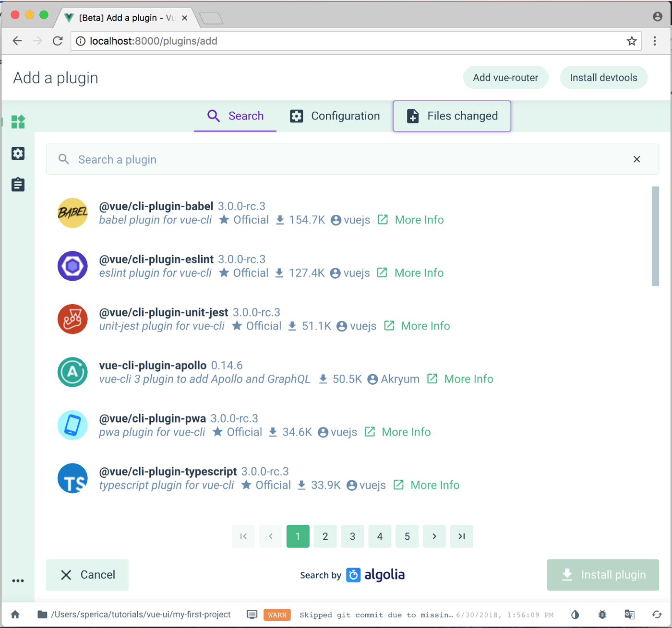Click the plugin list scrollbar
This screenshot has width=672, height=628.
[x=655, y=236]
